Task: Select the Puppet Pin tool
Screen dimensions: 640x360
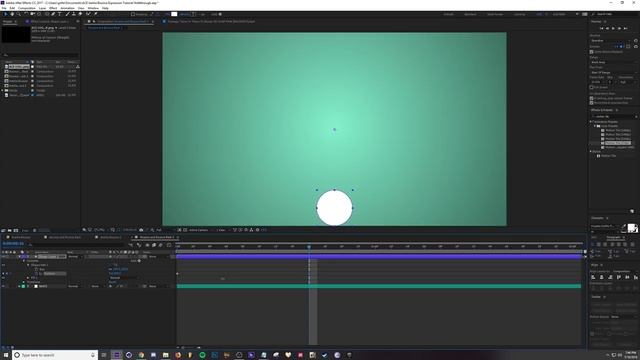Action: (96, 14)
